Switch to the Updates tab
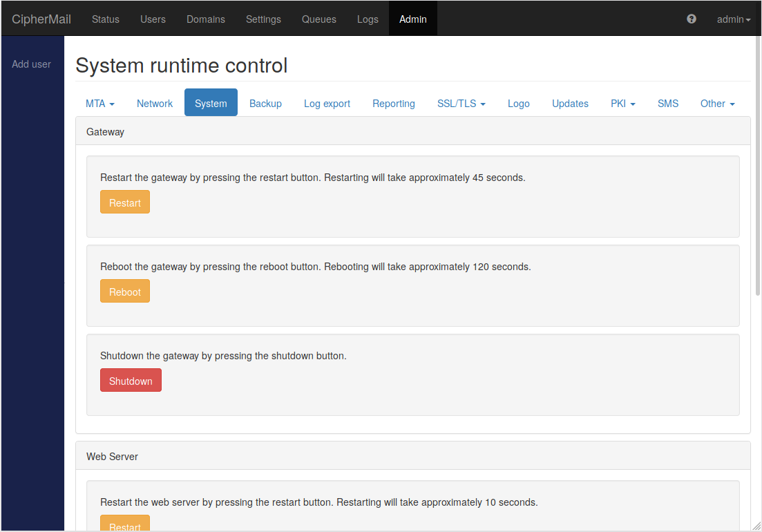The height and width of the screenshot is (532, 762). [x=570, y=104]
